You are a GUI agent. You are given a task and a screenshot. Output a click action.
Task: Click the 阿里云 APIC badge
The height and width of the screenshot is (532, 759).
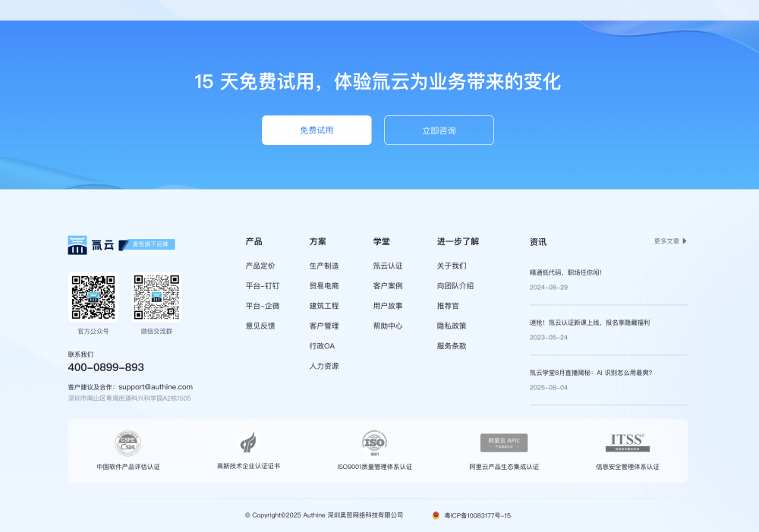pos(503,442)
